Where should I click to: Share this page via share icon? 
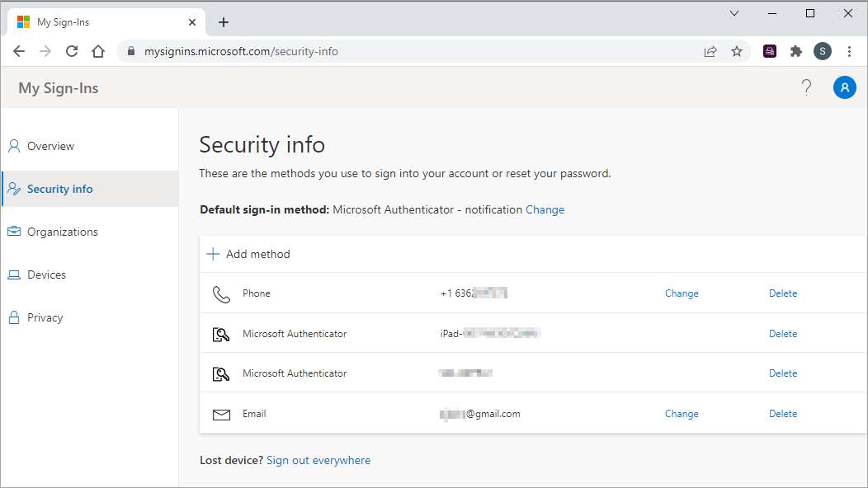[x=710, y=51]
